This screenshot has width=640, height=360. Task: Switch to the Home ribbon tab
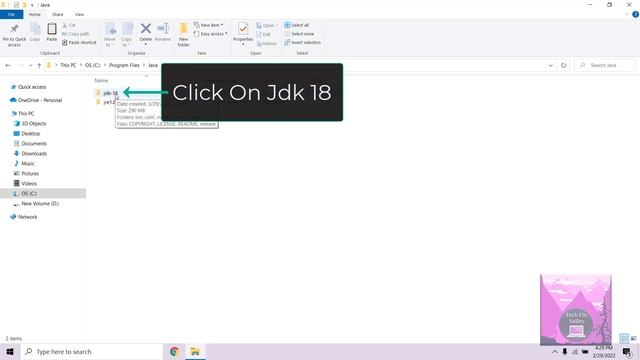click(35, 14)
